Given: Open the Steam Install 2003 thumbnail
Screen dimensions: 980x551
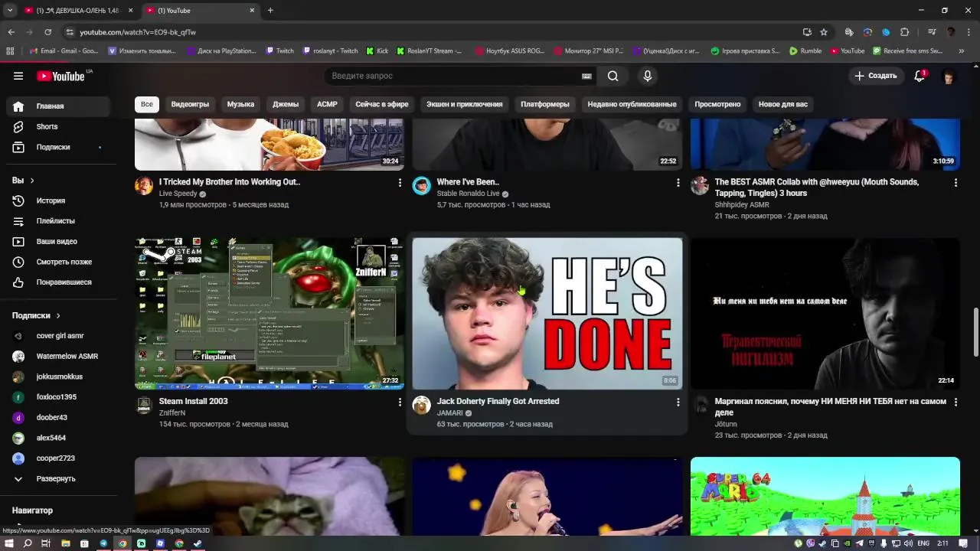Looking at the screenshot, I should [269, 314].
